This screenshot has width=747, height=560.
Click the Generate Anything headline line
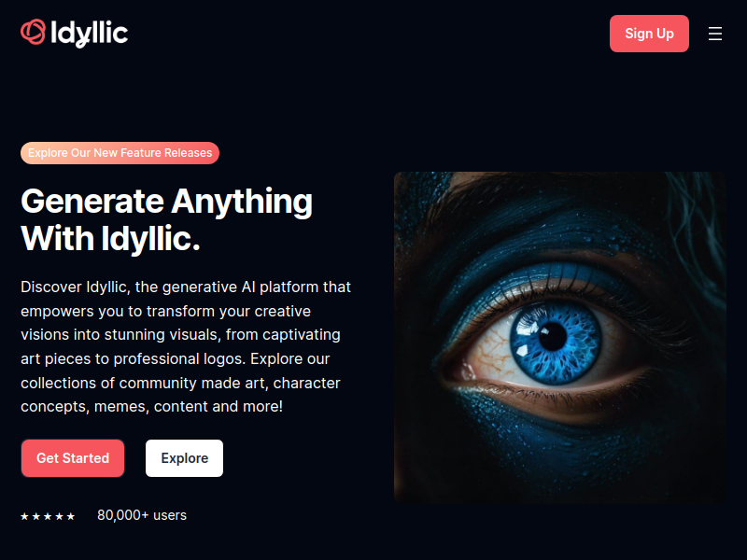click(167, 202)
